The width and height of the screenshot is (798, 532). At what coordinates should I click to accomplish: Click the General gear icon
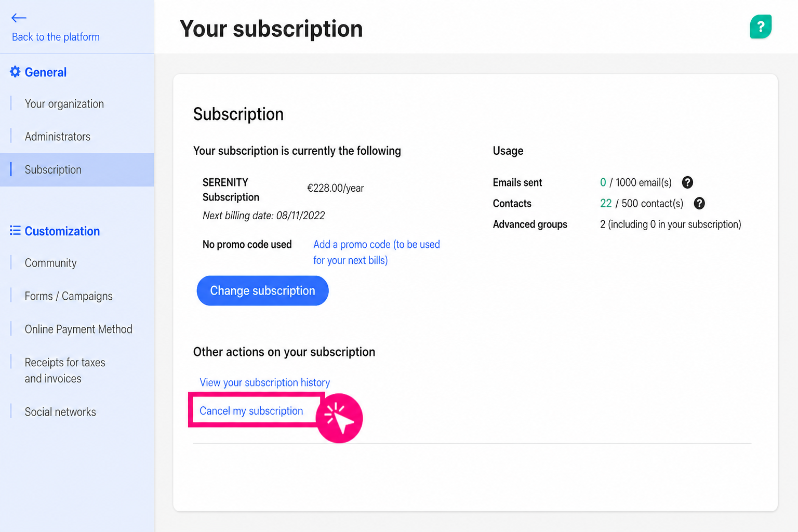tap(15, 72)
